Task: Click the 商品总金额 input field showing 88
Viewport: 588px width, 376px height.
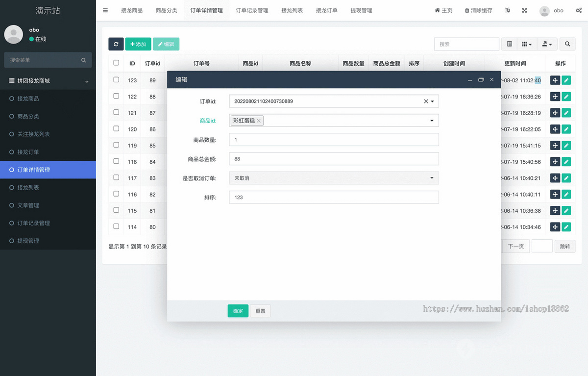Action: click(333, 158)
